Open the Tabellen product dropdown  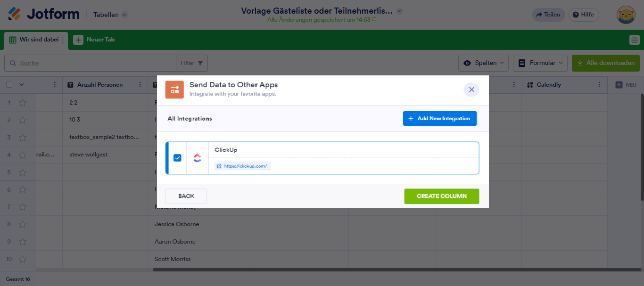tap(110, 15)
